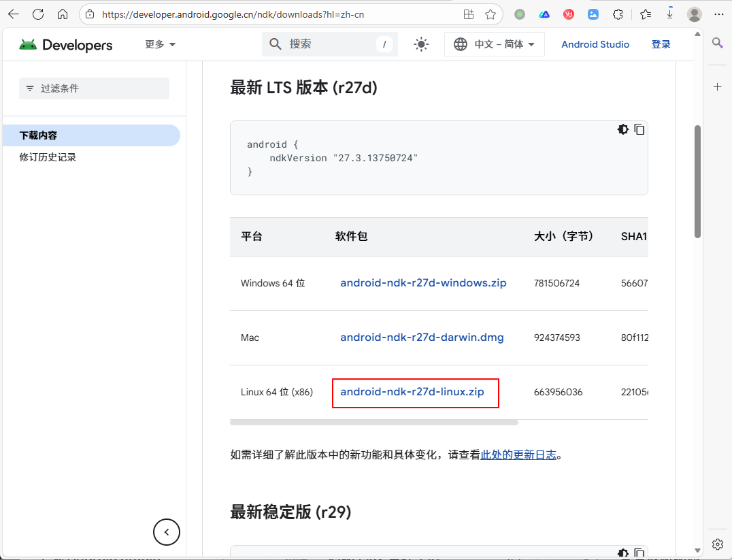Click the 最新稳定版 (r29) heading
The height and width of the screenshot is (560, 732).
pyautogui.click(x=290, y=512)
